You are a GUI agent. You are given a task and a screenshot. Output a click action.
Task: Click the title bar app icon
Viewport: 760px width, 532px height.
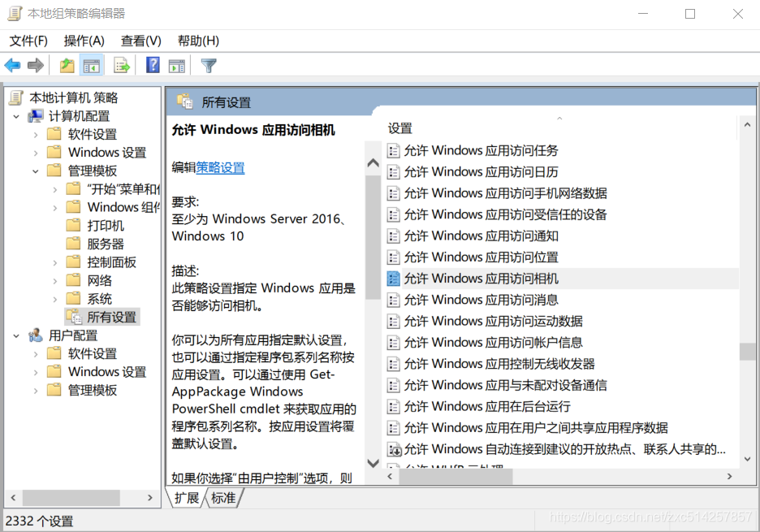[x=15, y=14]
